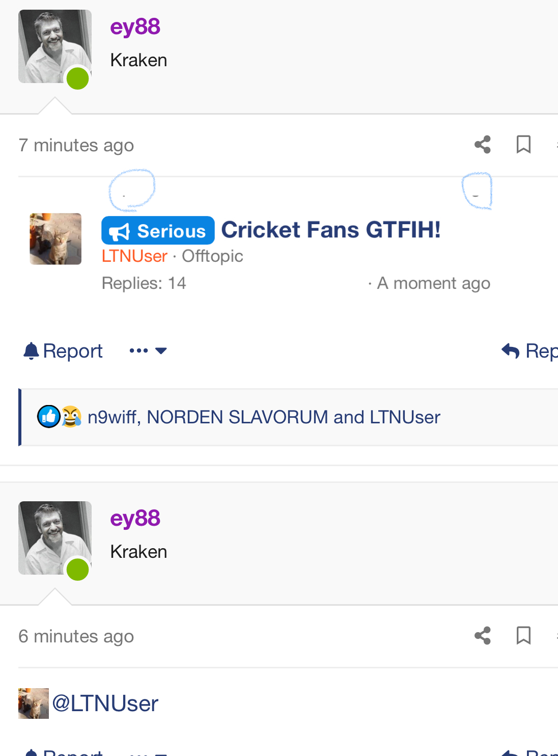Click the small cat avatar beside @LTNUser
Image resolution: width=558 pixels, height=756 pixels.
pos(34,704)
